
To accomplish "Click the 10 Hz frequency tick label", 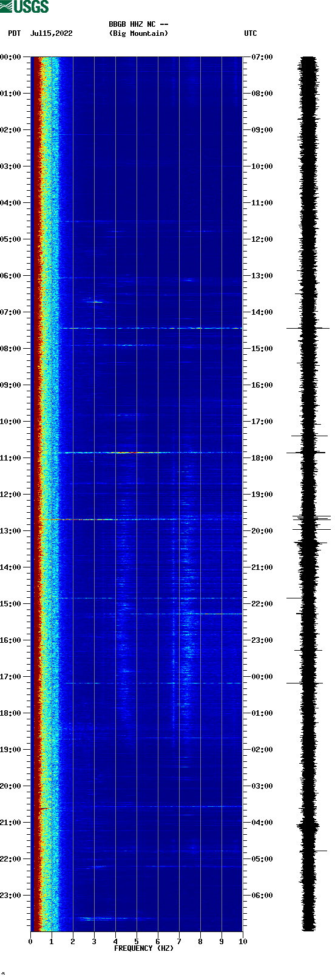I will [x=243, y=942].
